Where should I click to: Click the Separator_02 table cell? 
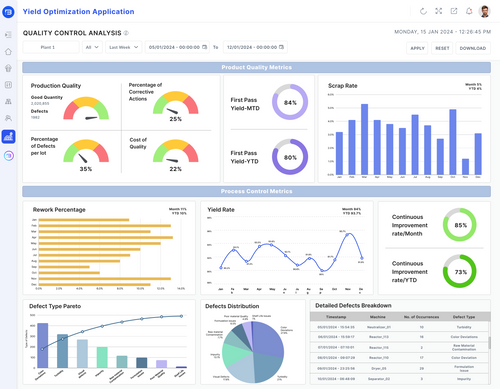tap(379, 379)
